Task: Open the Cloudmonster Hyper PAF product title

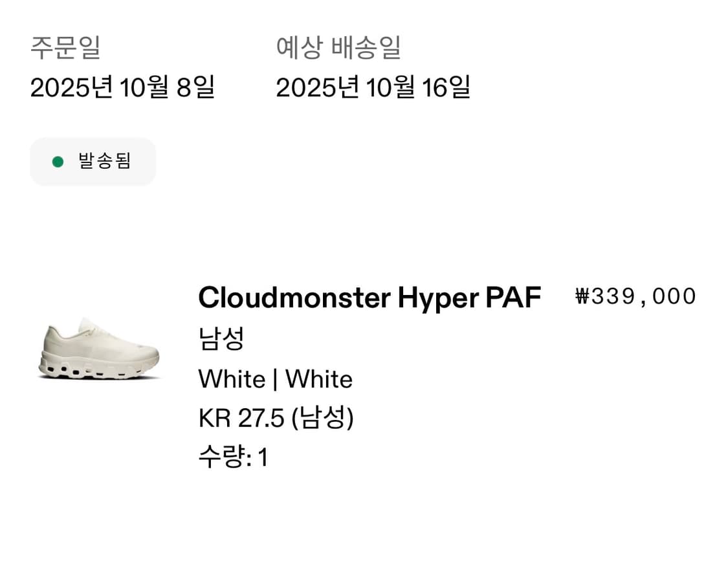Action: click(369, 298)
